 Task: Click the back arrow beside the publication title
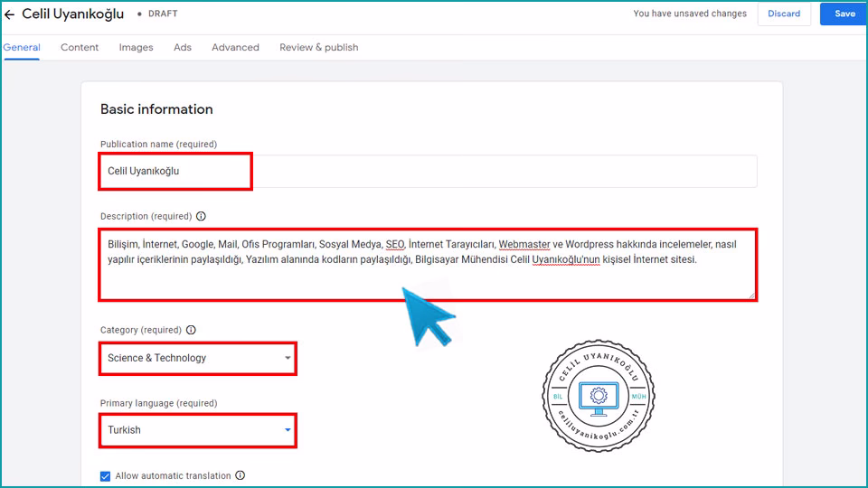point(10,14)
